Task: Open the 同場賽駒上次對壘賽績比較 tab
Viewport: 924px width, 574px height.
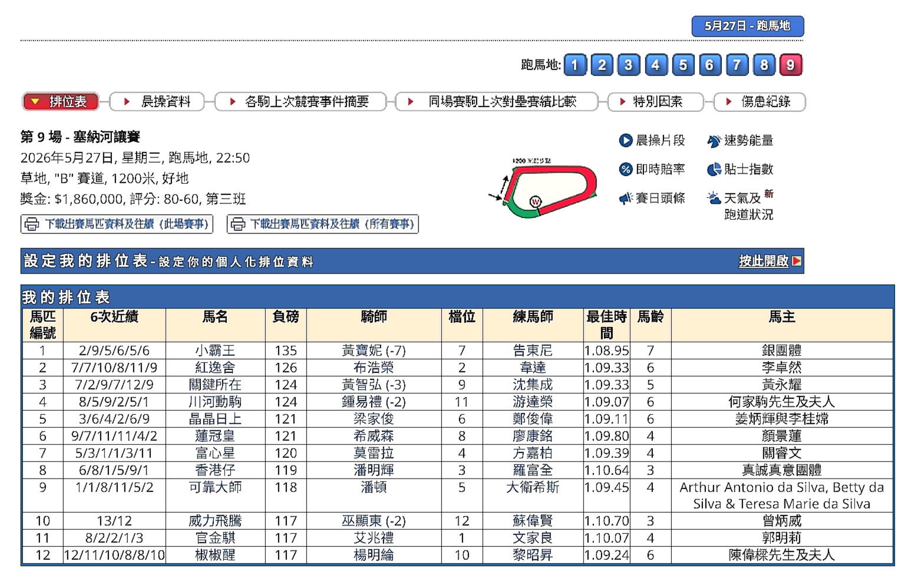Action: point(496,101)
